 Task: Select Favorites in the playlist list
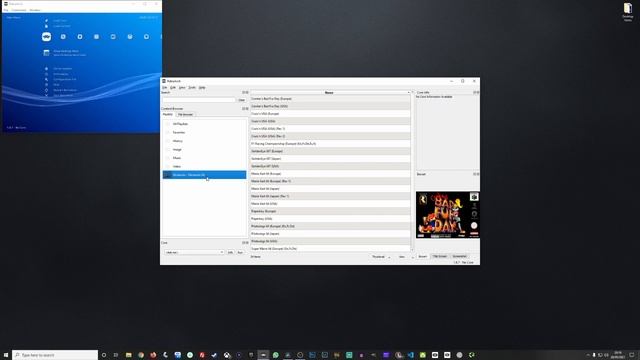[204, 132]
